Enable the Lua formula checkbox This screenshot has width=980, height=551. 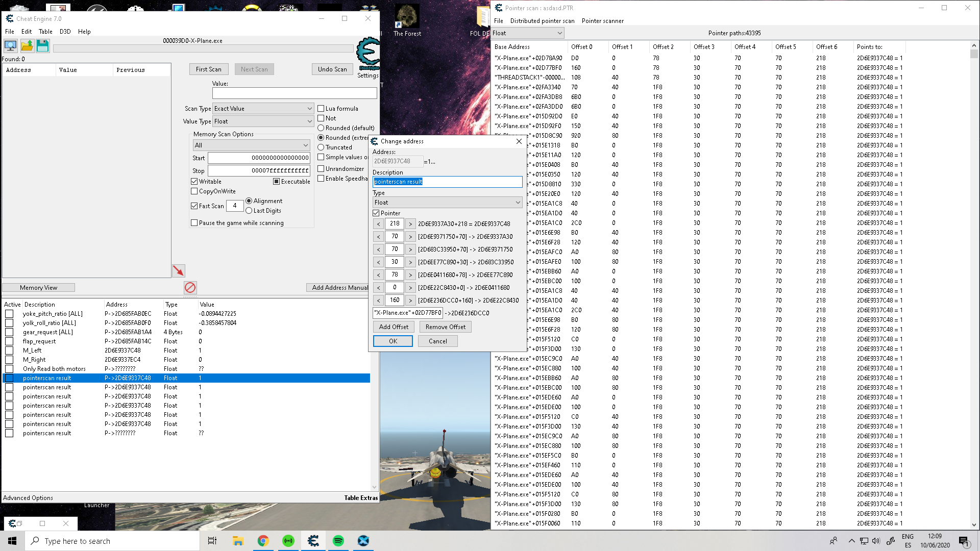[x=321, y=109]
